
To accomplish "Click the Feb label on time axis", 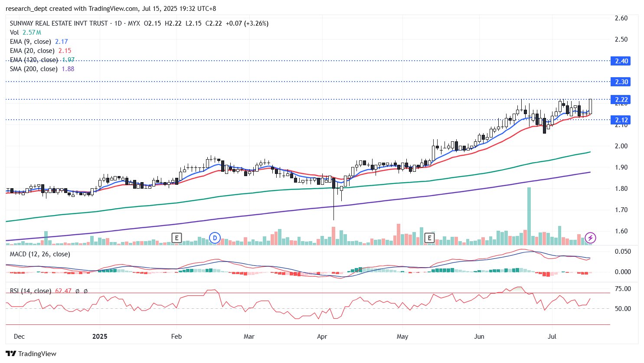I will [177, 337].
